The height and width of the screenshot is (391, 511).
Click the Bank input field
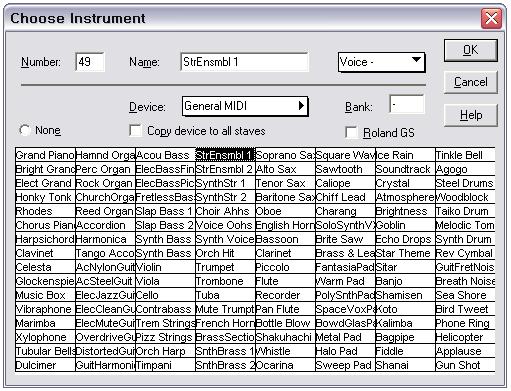407,104
